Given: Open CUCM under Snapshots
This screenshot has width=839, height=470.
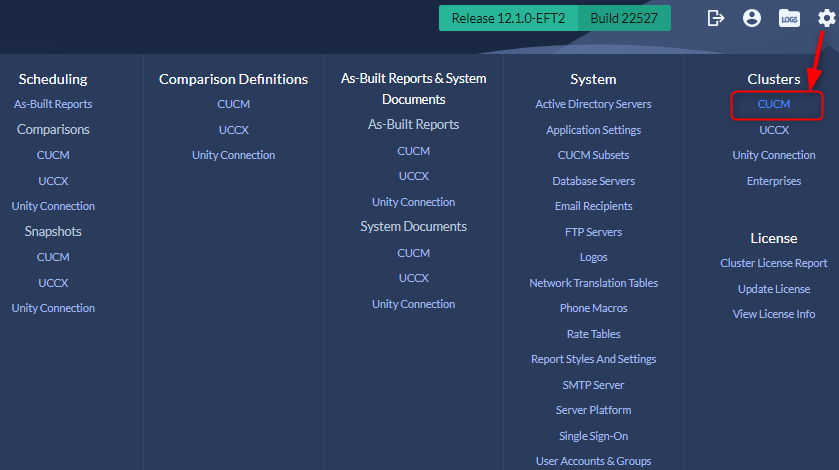Looking at the screenshot, I should coord(53,257).
